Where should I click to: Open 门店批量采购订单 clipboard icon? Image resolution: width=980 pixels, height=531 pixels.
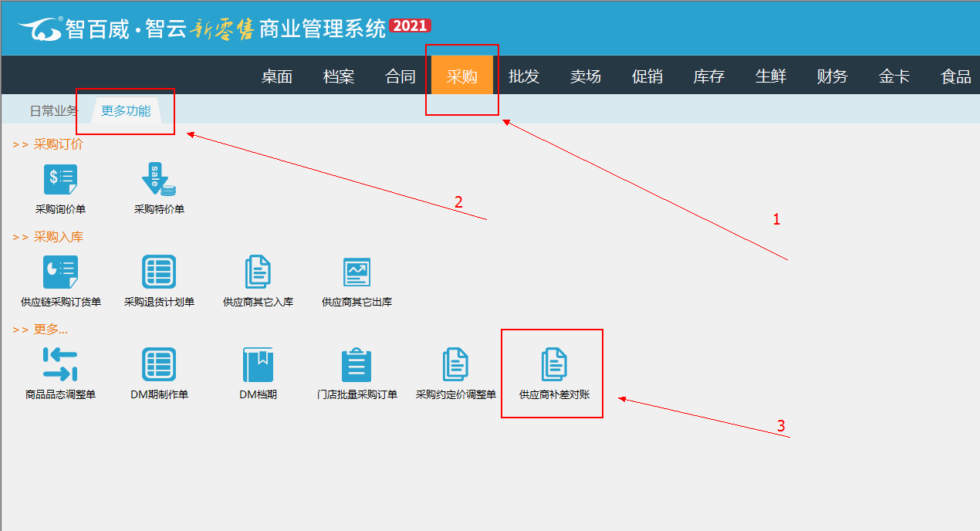357,365
